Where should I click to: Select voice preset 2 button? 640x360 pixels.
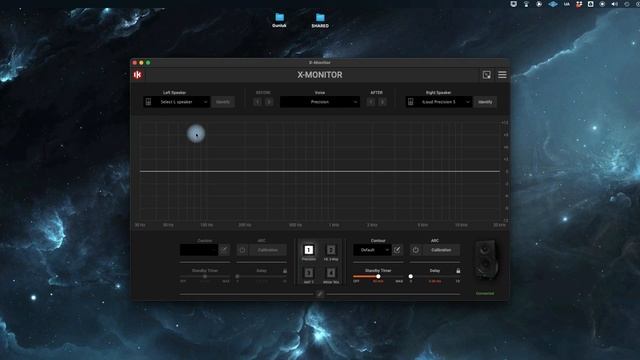tap(331, 250)
